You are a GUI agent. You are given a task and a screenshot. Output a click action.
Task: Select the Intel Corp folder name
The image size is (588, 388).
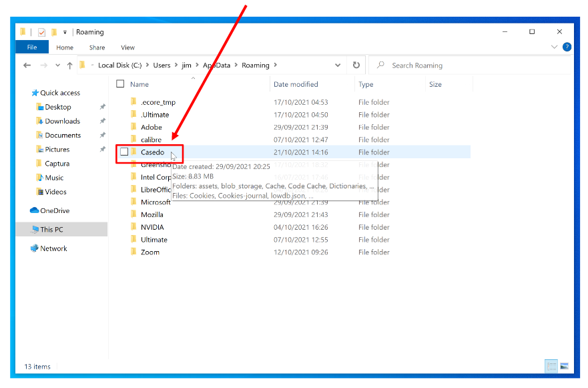coord(156,177)
